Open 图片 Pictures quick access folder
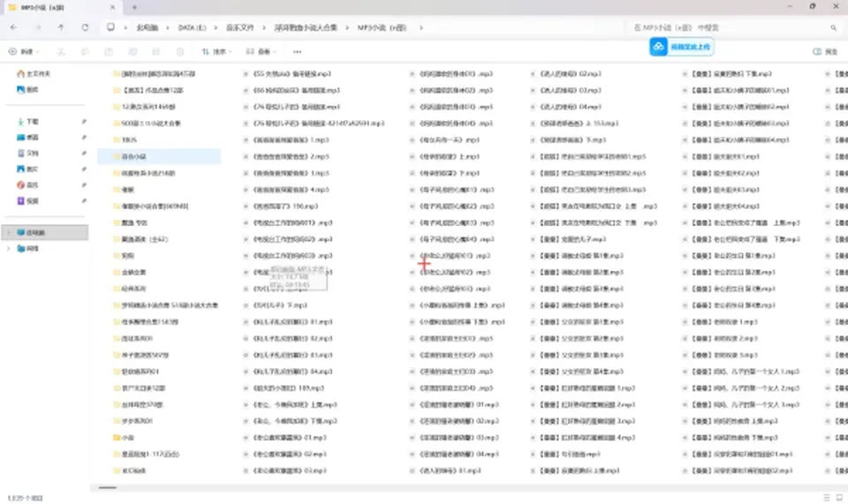848x504 pixels. point(27,169)
